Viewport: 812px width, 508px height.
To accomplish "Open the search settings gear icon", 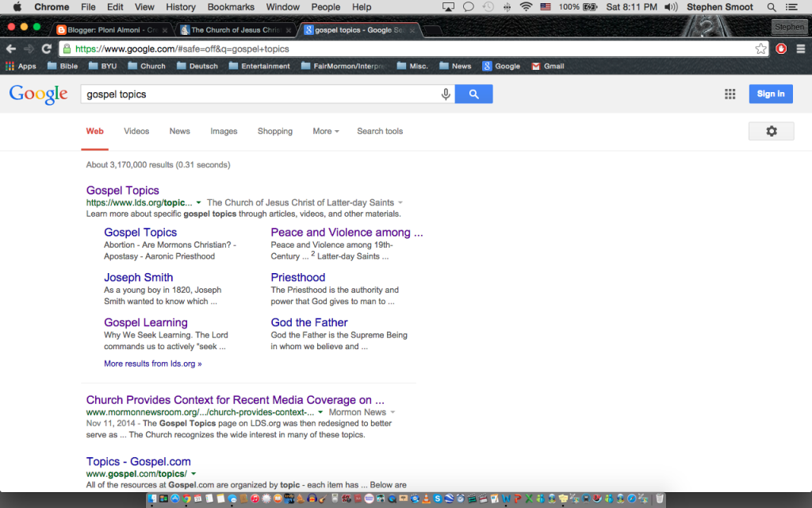I will [x=771, y=131].
